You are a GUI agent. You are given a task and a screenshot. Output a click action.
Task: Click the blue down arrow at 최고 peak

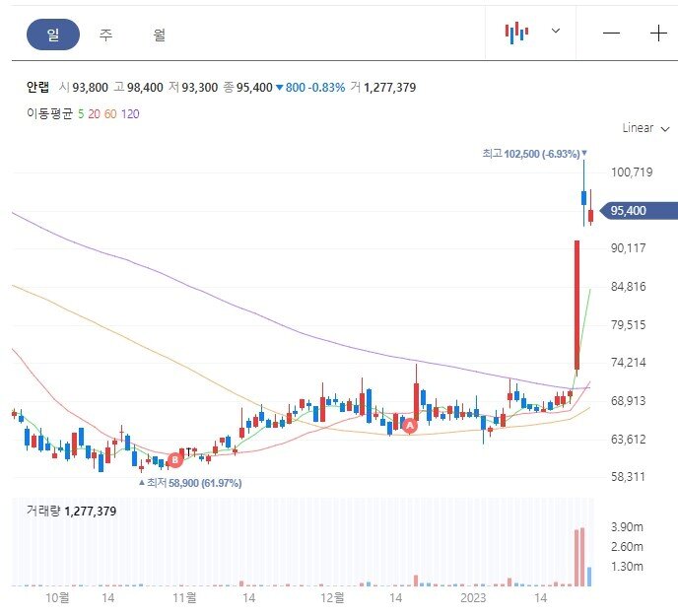click(584, 154)
